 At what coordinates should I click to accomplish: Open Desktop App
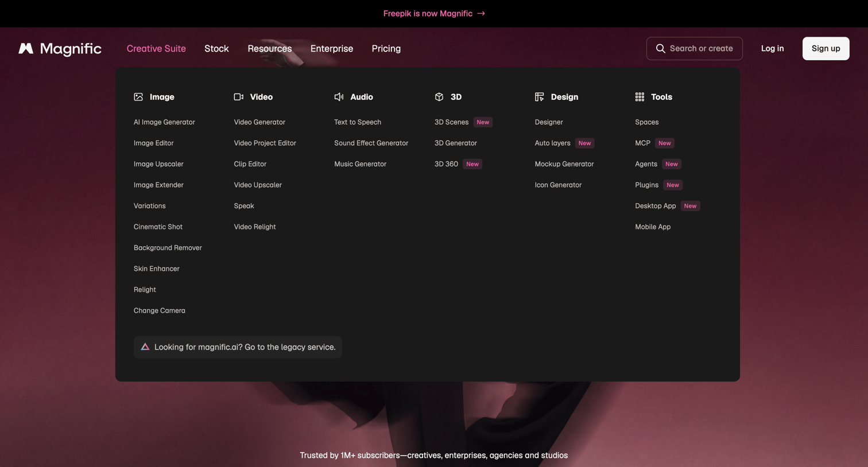click(655, 206)
